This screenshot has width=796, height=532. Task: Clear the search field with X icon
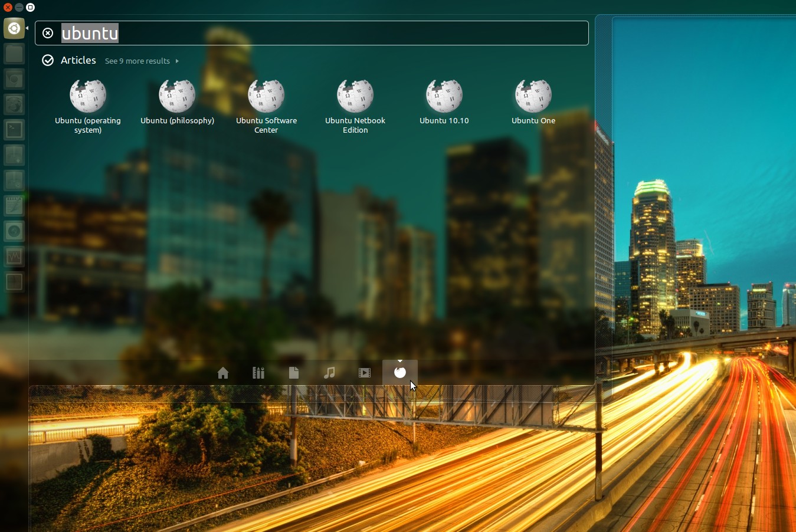coord(48,33)
